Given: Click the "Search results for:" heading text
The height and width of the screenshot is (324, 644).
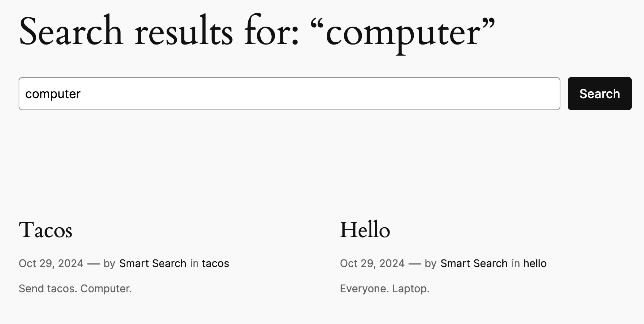Looking at the screenshot, I should pyautogui.click(x=159, y=32).
